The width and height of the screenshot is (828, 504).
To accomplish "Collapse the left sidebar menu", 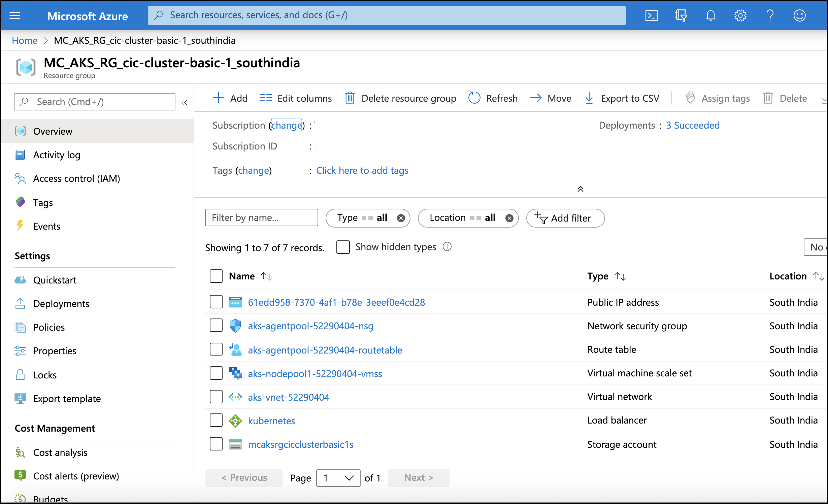I will tap(185, 102).
